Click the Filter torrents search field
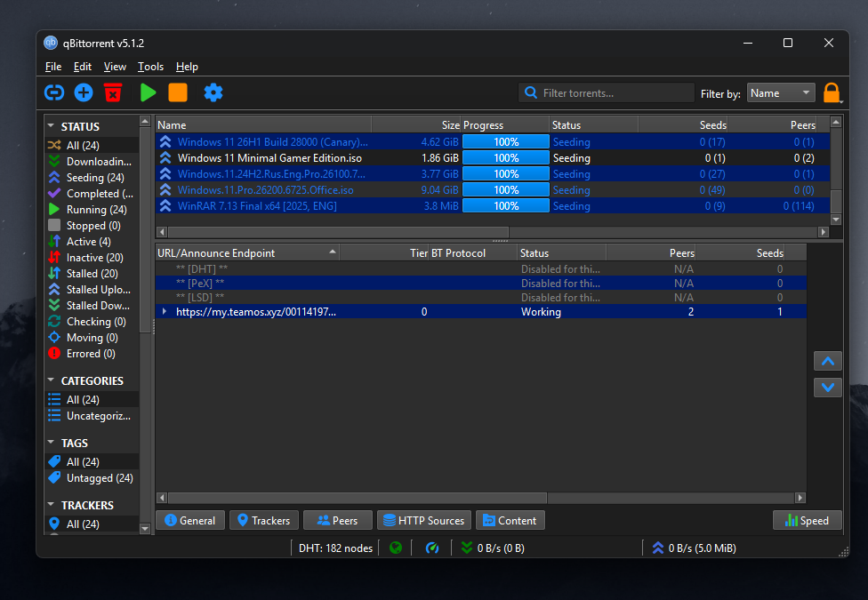This screenshot has height=600, width=868. point(607,93)
